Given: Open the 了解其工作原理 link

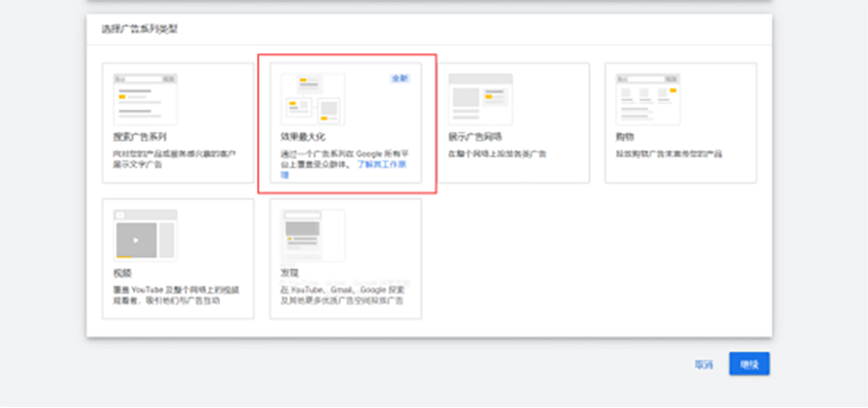Looking at the screenshot, I should coord(379,166).
